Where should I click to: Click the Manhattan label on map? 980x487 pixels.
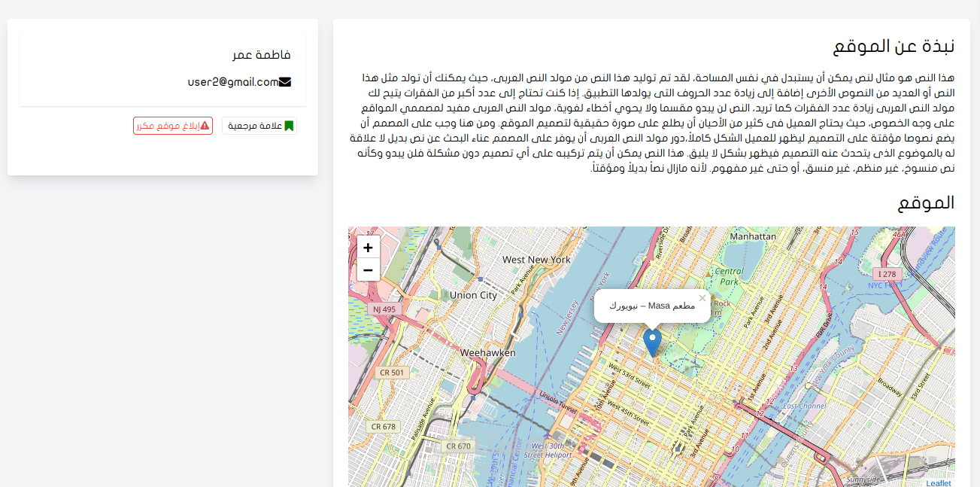(753, 236)
